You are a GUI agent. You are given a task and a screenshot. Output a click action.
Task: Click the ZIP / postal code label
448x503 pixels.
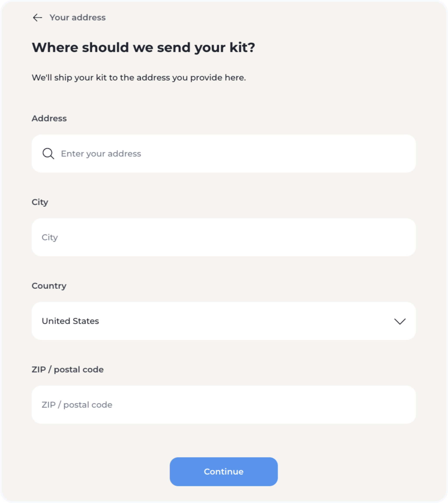pos(68,370)
